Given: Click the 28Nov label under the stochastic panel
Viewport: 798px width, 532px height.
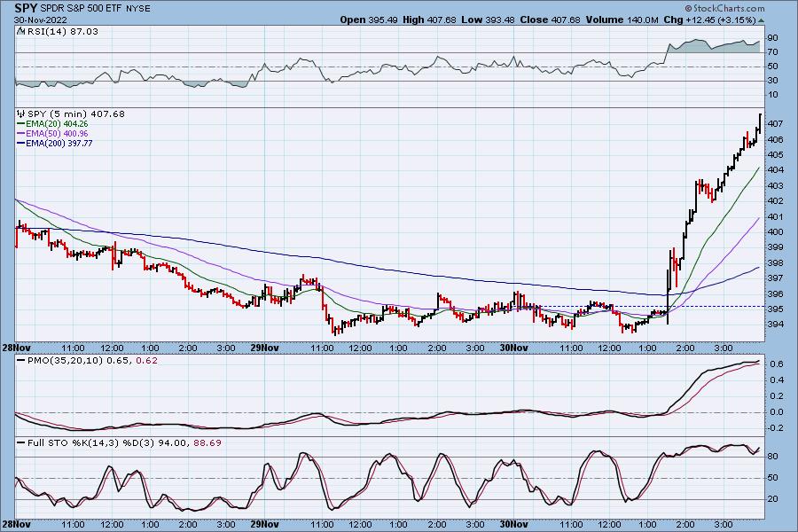Looking at the screenshot, I should 17,524.
